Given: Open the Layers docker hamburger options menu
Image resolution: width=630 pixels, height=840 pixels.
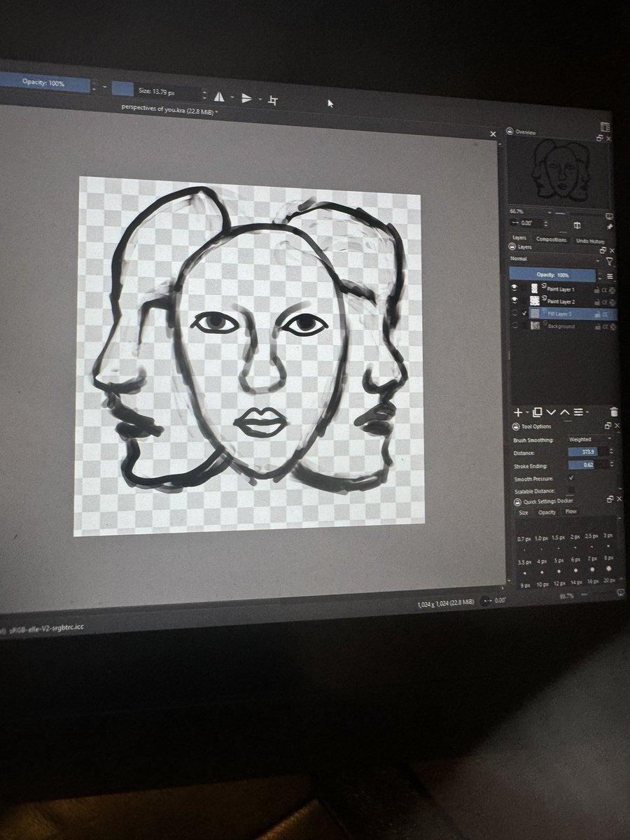Looking at the screenshot, I should [x=610, y=276].
